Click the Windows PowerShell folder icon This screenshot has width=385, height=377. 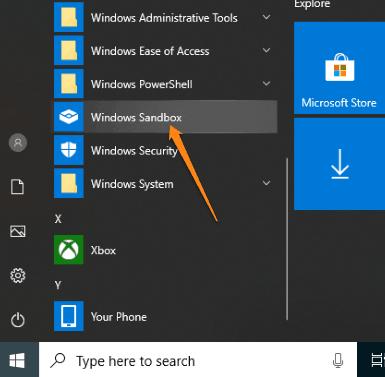69,84
